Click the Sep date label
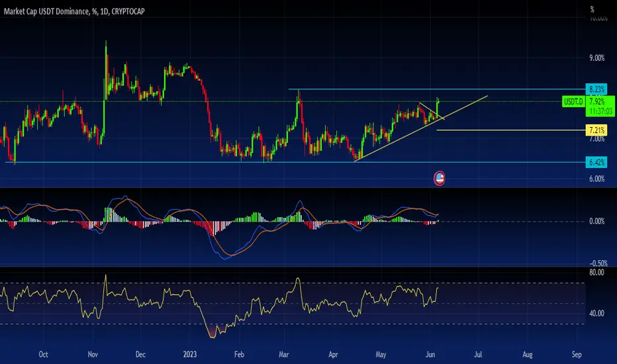 [577, 354]
